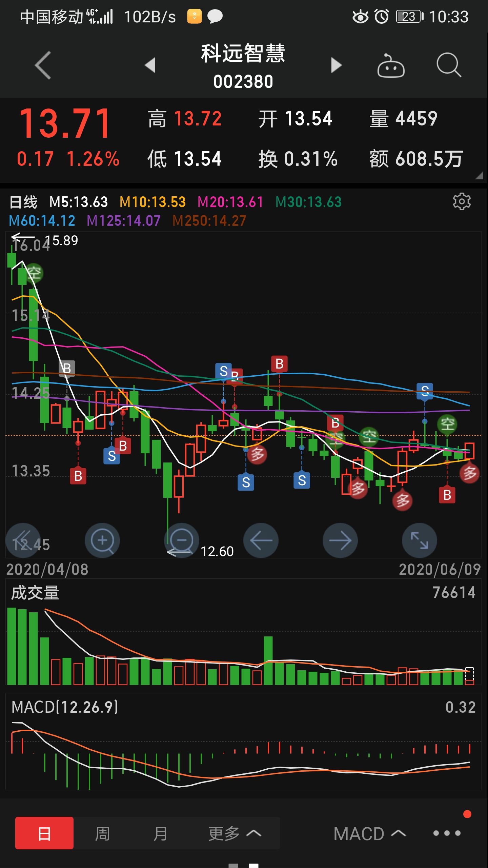Tap the 成交量 volume panel title
The width and height of the screenshot is (488, 868).
coord(35,593)
